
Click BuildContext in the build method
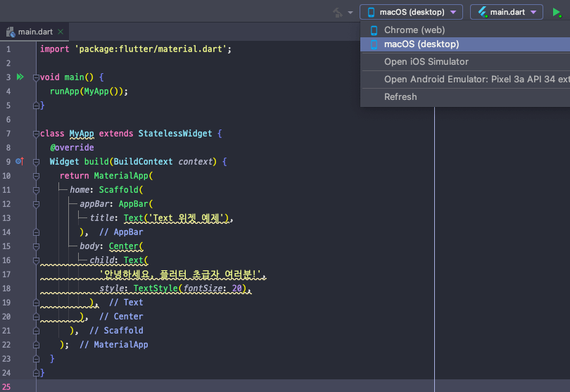[x=143, y=161]
